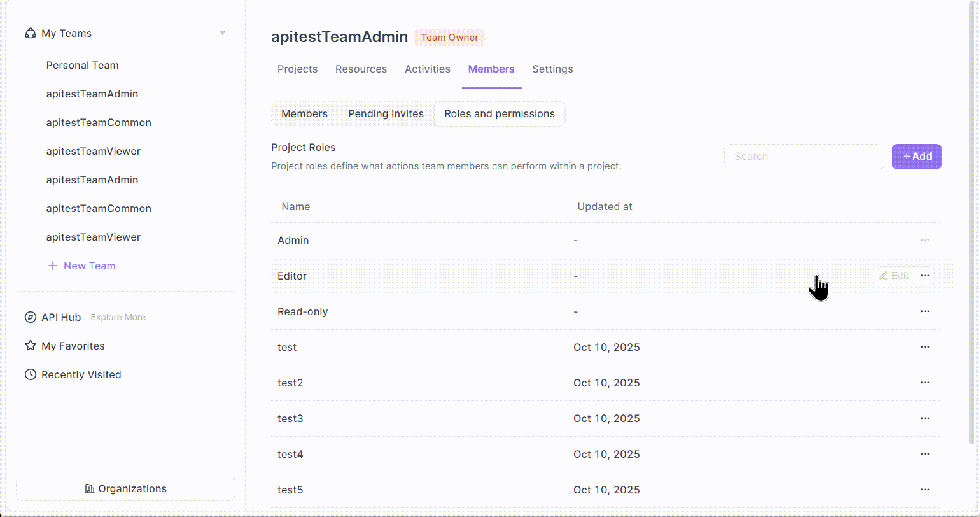
Task: Click the Add role button
Action: click(x=916, y=157)
